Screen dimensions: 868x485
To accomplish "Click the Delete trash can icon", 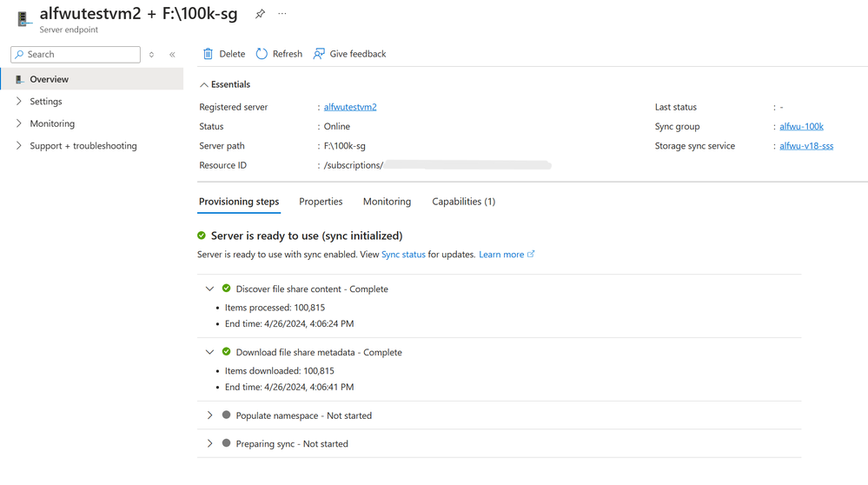I will pos(208,54).
